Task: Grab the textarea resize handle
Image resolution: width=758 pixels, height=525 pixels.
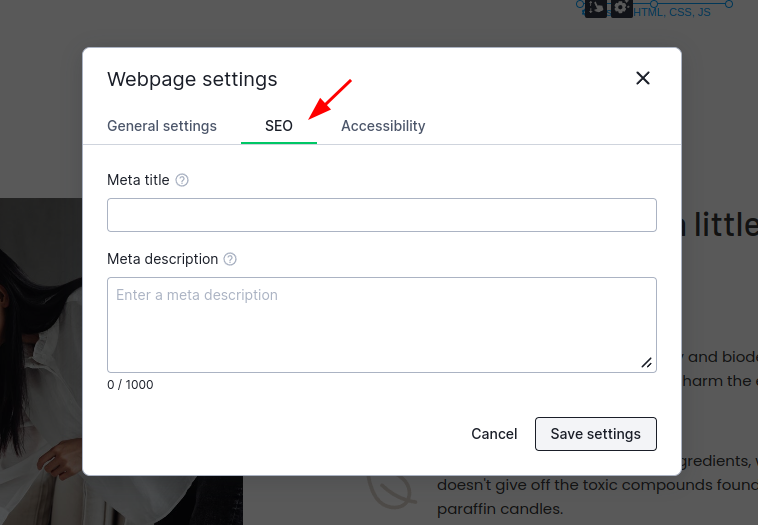Action: [647, 363]
